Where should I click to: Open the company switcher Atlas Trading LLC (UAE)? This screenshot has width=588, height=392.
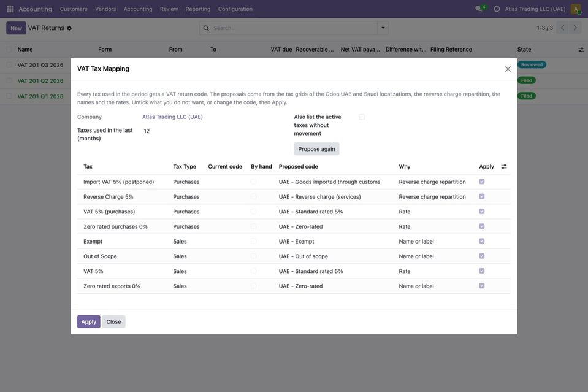point(535,9)
